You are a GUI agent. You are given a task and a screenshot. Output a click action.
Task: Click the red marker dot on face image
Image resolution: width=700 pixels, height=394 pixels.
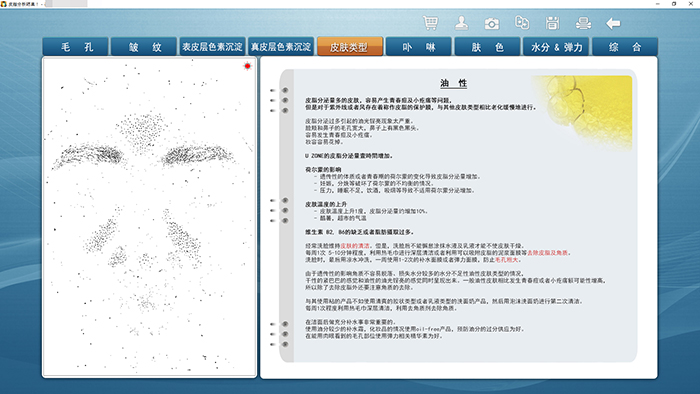(x=247, y=66)
